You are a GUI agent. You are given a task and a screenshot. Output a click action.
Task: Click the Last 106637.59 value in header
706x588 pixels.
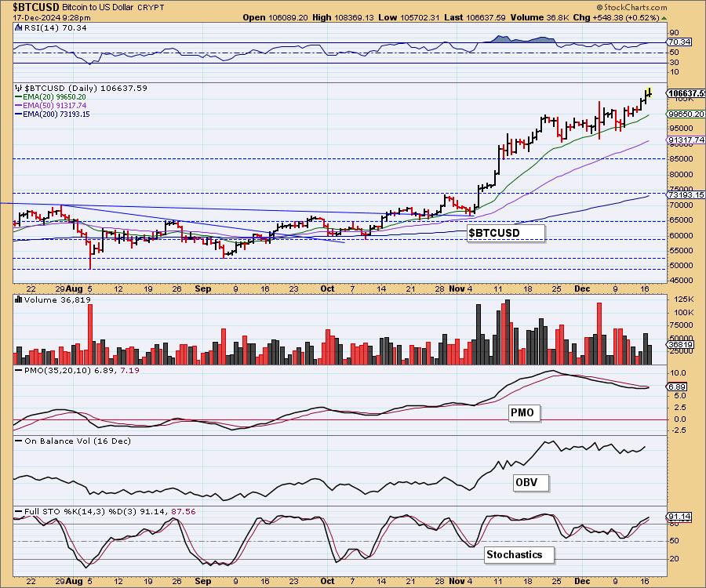[475, 17]
